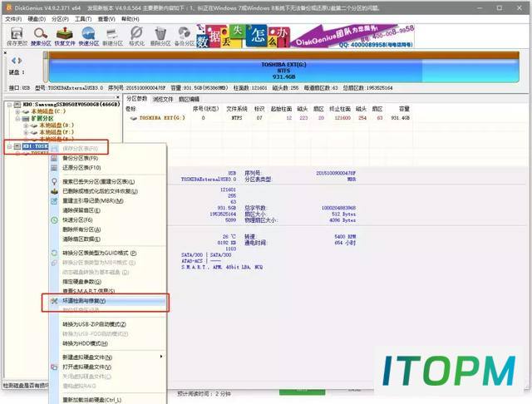Click the NTFS file system cell
Viewport: 532px width, 404px height.
pos(236,118)
